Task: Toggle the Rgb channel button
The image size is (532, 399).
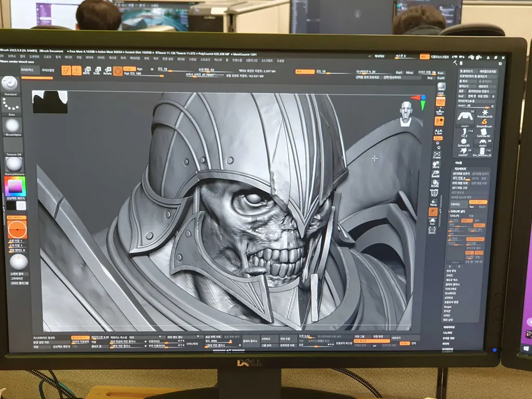Action: point(140,69)
